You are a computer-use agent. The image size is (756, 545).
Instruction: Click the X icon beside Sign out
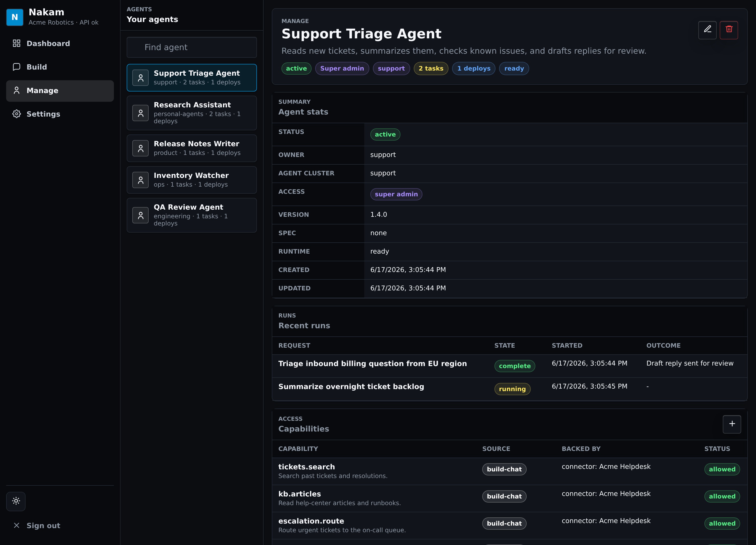[17, 525]
